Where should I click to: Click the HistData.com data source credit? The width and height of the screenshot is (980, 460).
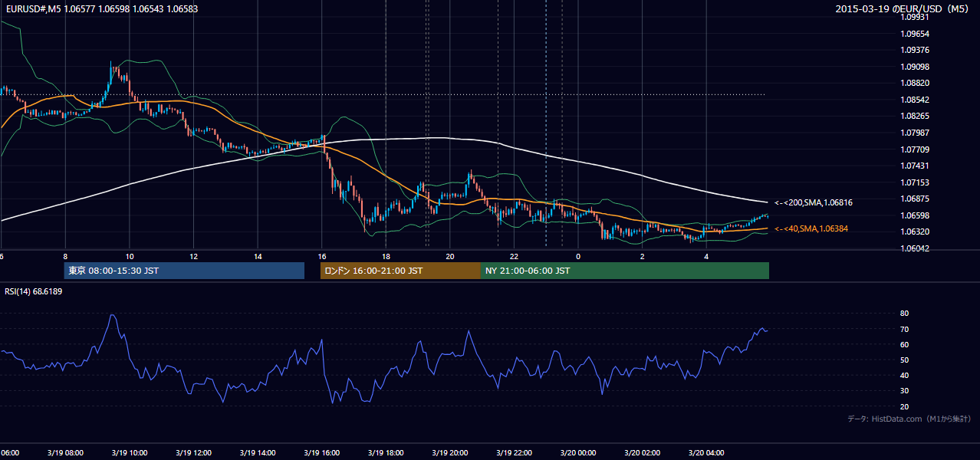(909, 419)
